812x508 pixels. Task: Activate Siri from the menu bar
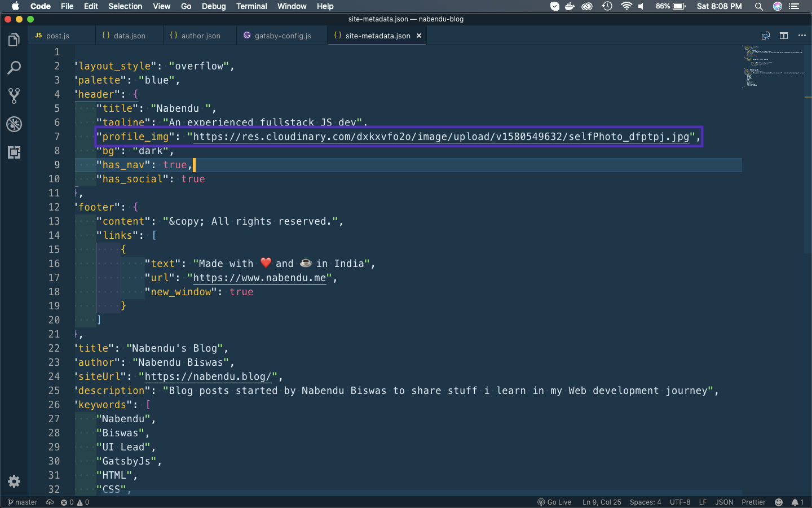tap(778, 6)
